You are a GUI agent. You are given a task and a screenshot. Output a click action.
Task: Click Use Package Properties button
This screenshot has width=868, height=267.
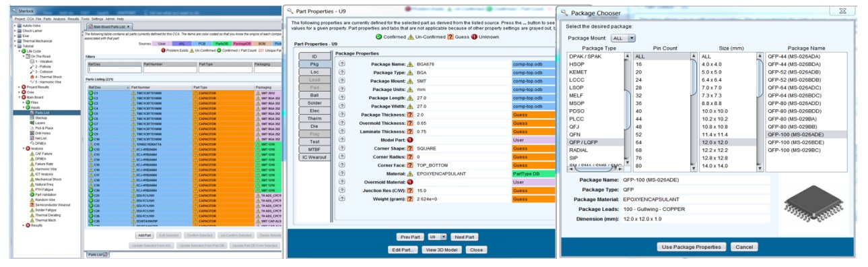(x=692, y=247)
